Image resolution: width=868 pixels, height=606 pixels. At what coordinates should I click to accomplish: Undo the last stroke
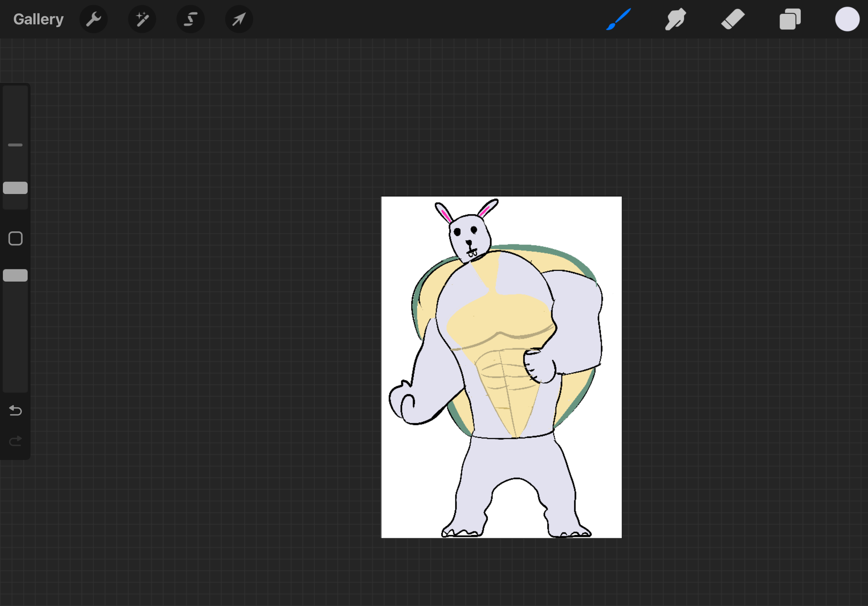pos(15,410)
